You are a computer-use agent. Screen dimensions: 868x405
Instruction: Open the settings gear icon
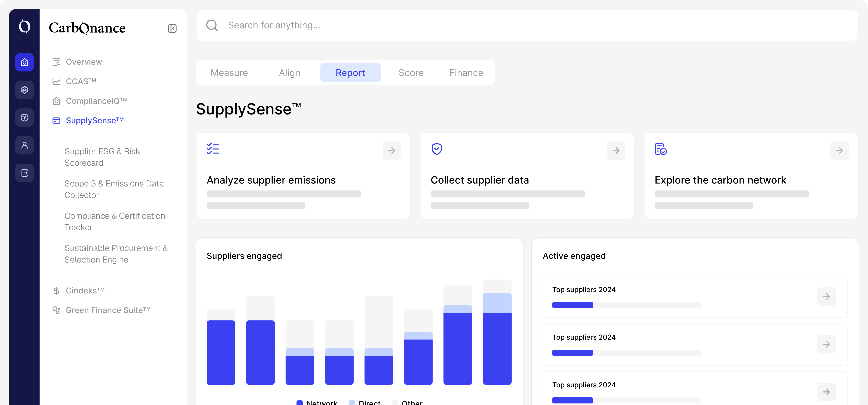[25, 90]
